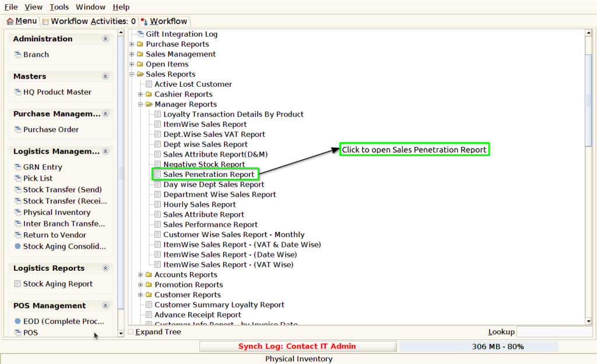
Task: Click the POS window icon
Action: point(17,333)
